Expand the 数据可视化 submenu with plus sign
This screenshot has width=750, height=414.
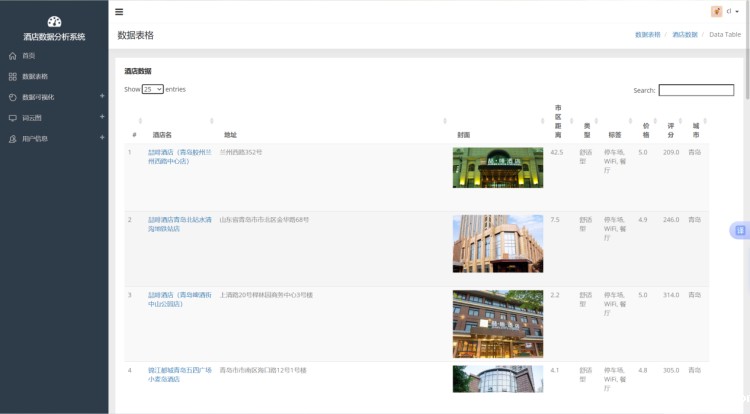coord(102,96)
